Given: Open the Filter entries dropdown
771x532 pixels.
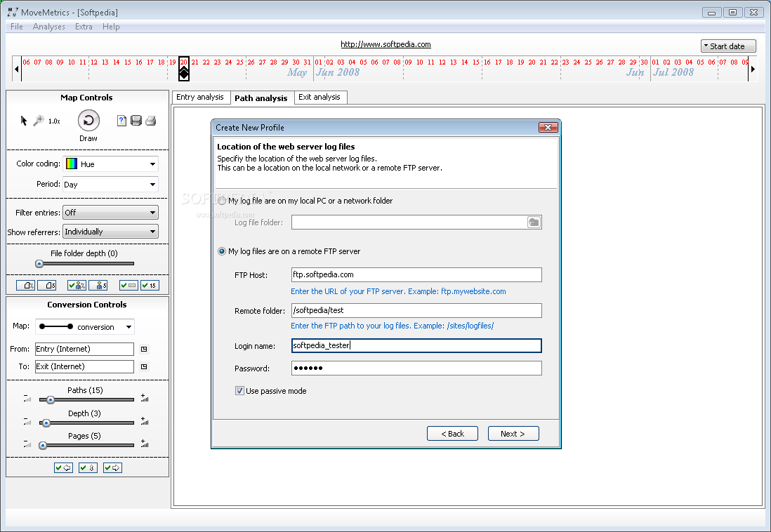Looking at the screenshot, I should click(x=111, y=213).
